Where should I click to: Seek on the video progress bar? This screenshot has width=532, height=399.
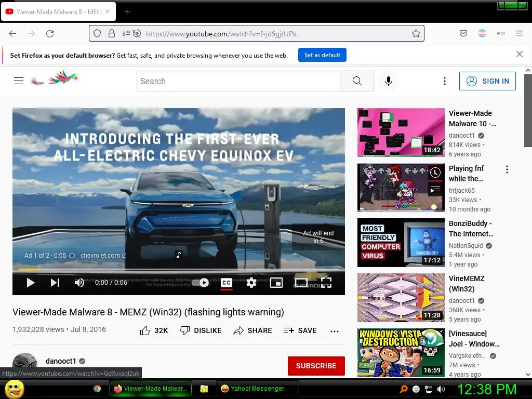point(179,270)
